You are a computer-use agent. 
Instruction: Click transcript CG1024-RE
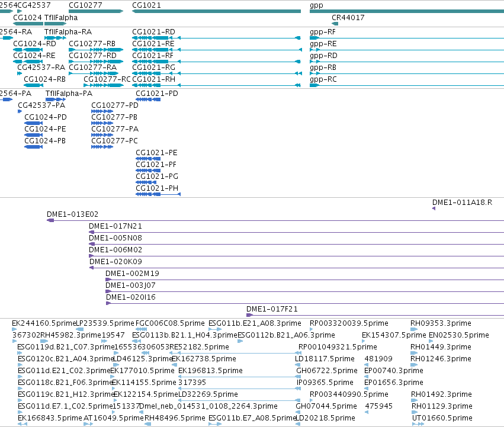click(x=34, y=56)
